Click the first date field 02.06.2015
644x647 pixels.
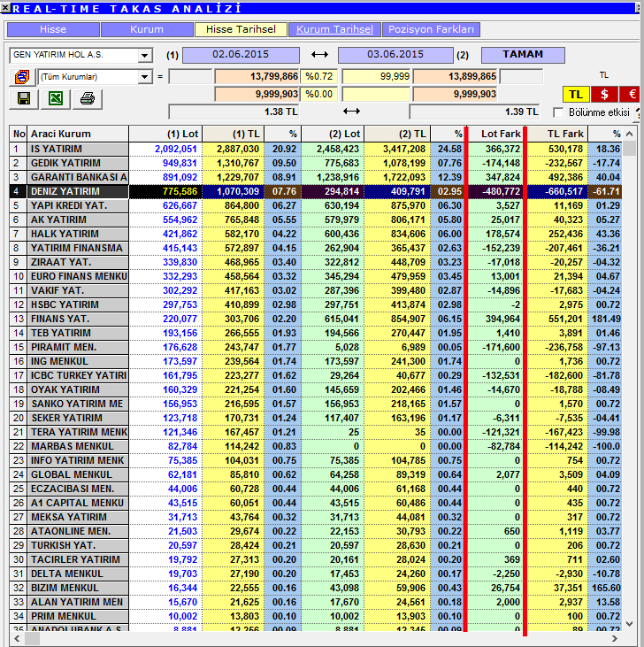(241, 55)
